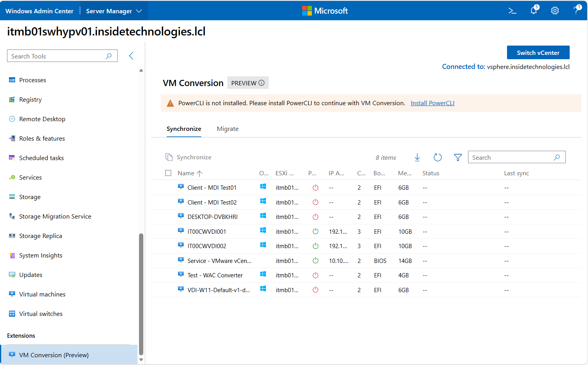The width and height of the screenshot is (588, 365).
Task: Collapse the tools sidebar with chevron
Action: [x=131, y=56]
